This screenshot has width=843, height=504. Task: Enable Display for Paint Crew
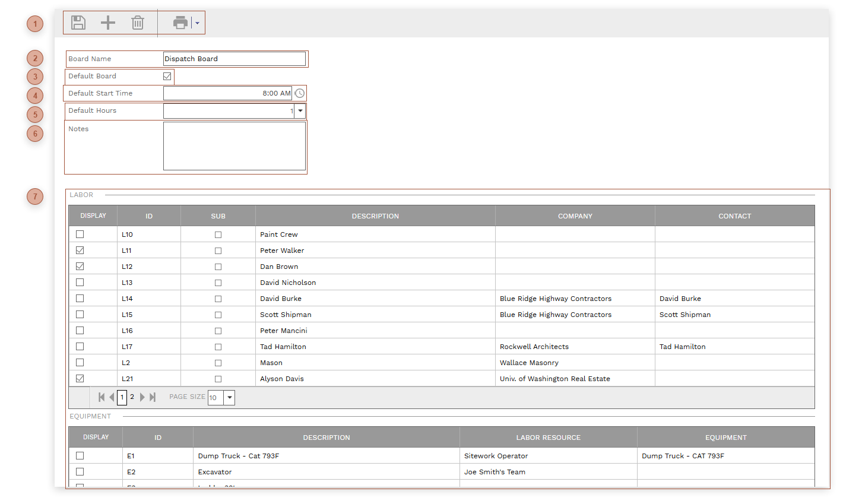[x=80, y=234]
